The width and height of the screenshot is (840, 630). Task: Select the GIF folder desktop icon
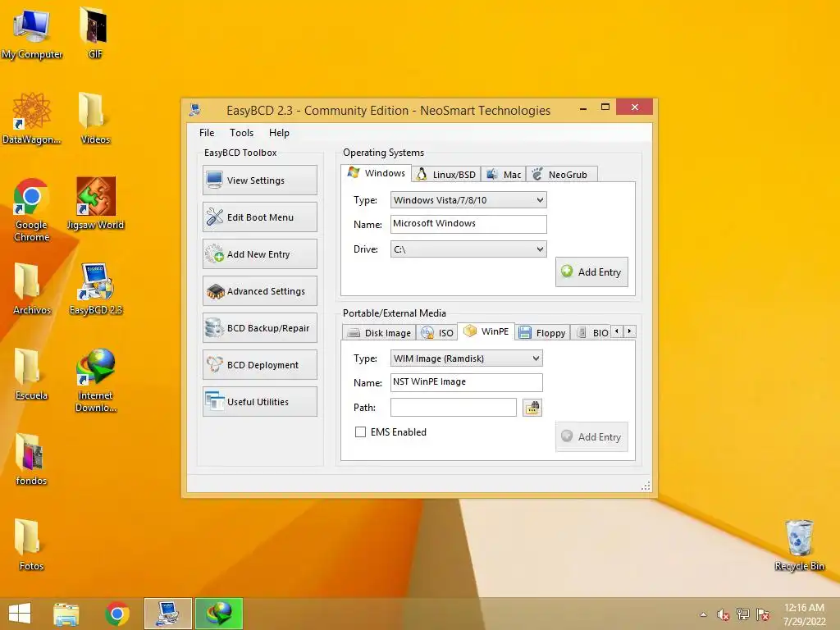pos(95,33)
